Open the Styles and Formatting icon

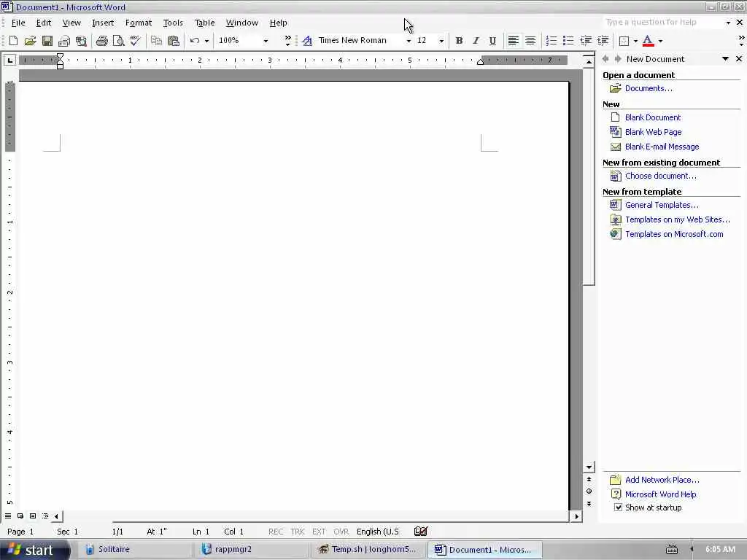pyautogui.click(x=307, y=41)
